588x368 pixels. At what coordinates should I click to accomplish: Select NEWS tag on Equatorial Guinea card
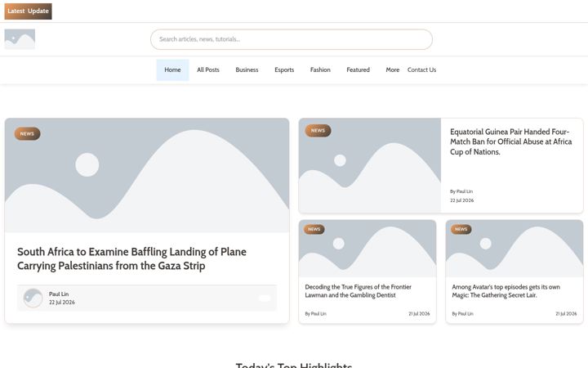(x=318, y=131)
